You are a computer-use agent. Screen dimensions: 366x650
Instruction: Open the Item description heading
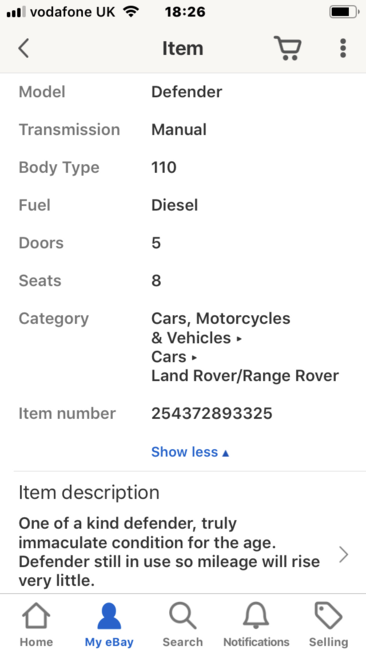click(x=89, y=492)
